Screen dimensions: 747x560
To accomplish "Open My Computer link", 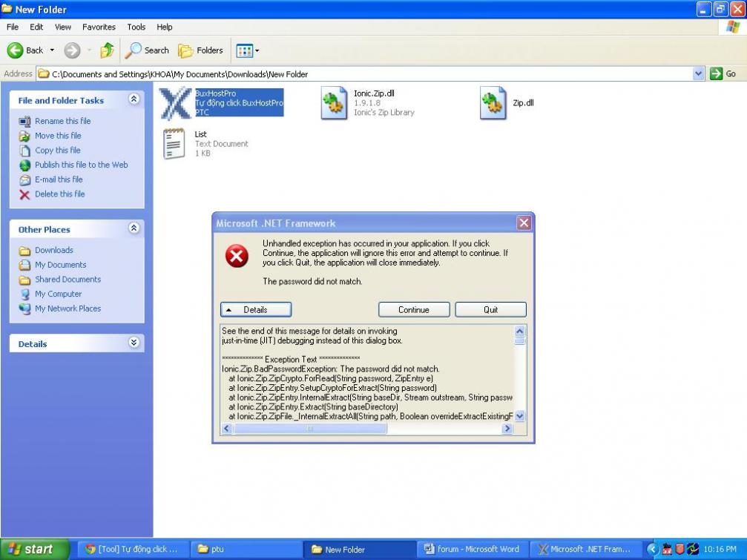I will pyautogui.click(x=58, y=294).
